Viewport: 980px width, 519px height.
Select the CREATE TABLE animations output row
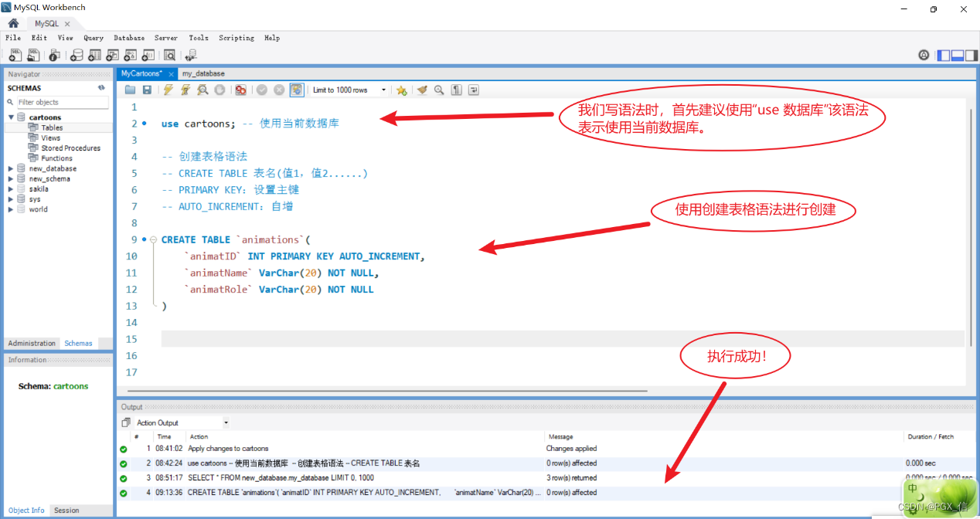(547, 492)
